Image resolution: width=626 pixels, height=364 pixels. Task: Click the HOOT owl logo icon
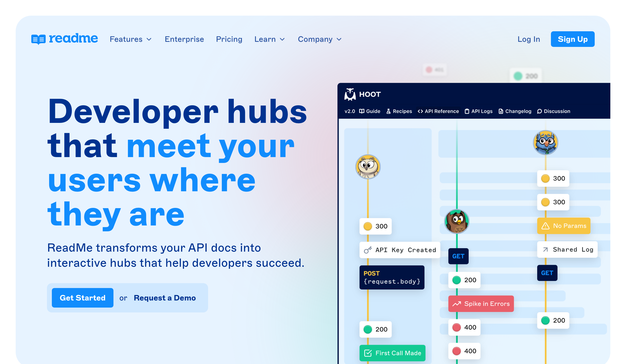tap(350, 94)
